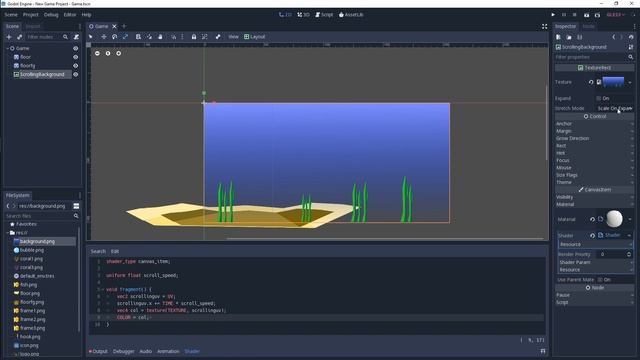
Task: Load an existing resource in Inspector
Action: pos(569,37)
